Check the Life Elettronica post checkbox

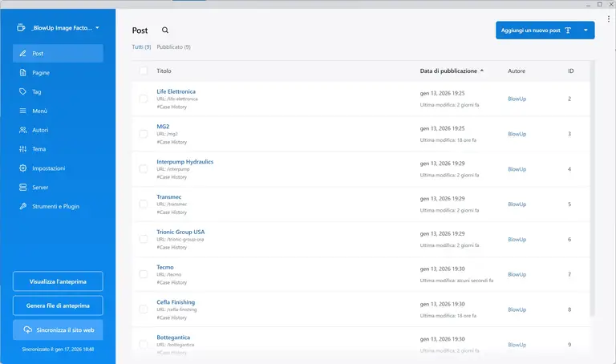click(x=144, y=99)
